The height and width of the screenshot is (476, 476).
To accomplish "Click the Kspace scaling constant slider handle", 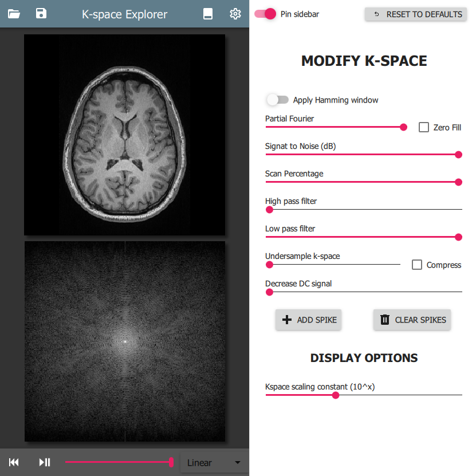I will coord(336,395).
